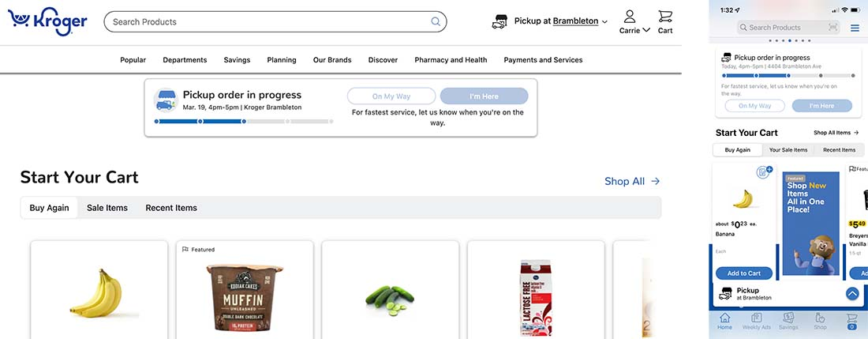
Task: Open the Departments menu
Action: (x=185, y=60)
